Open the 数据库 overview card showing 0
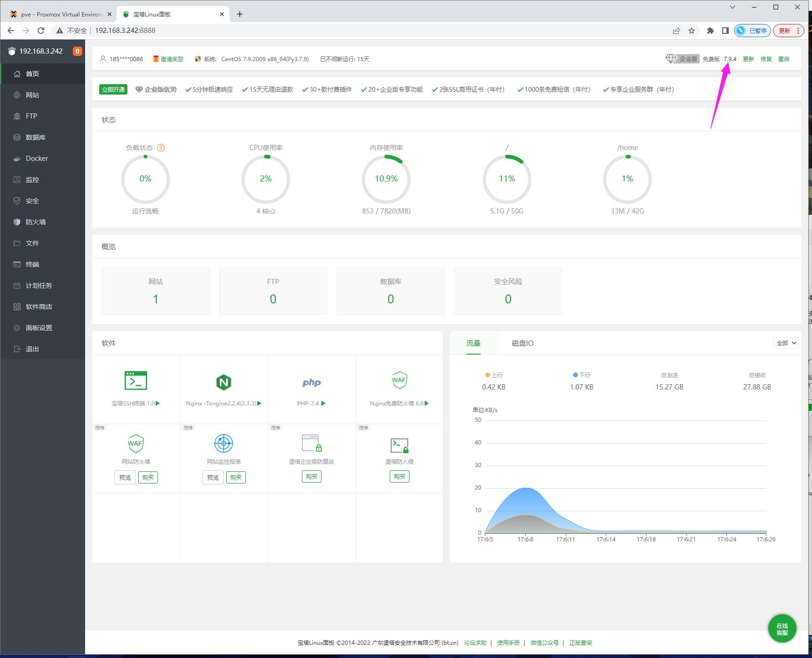 [391, 291]
